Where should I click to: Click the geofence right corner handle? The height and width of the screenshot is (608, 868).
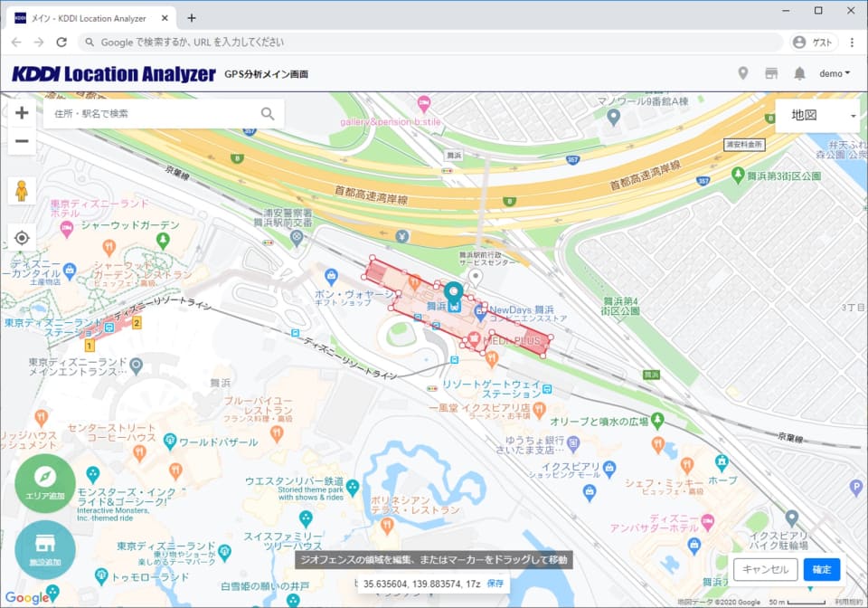pyautogui.click(x=551, y=337)
